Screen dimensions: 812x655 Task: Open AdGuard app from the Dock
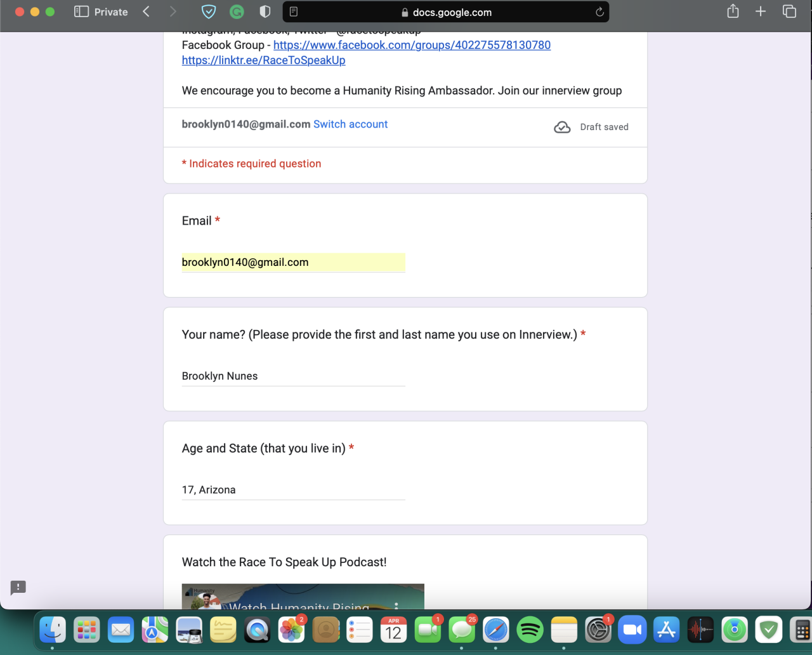(769, 630)
